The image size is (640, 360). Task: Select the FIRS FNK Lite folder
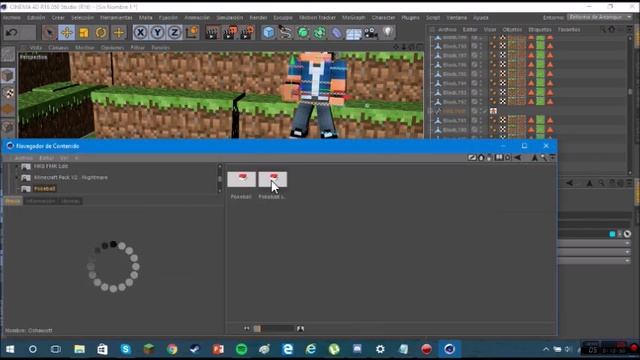point(51,167)
